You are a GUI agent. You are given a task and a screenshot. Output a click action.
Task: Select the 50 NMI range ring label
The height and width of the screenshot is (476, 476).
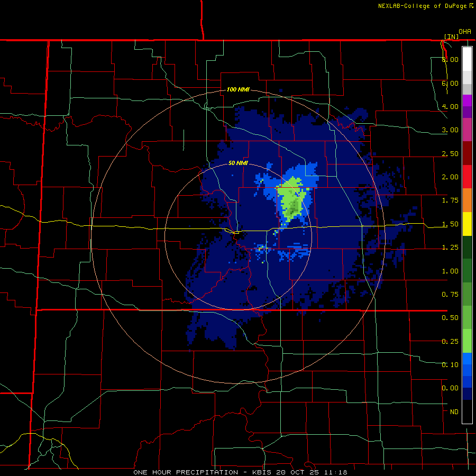coord(238,163)
